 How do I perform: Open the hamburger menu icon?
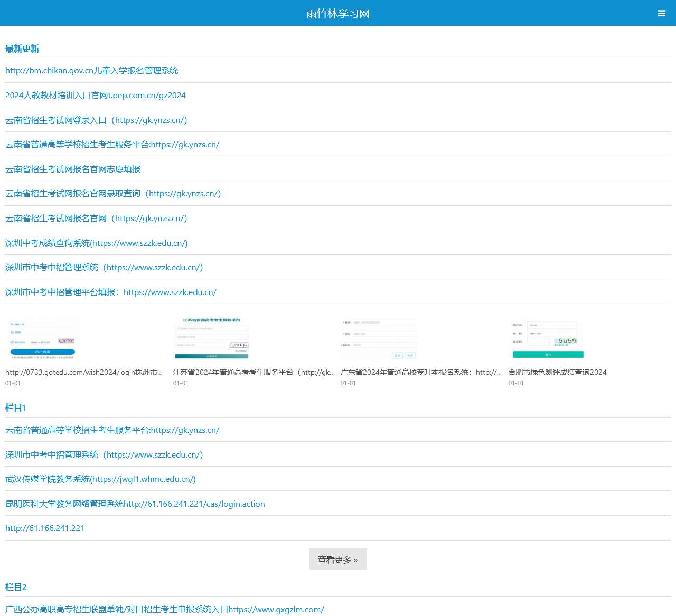[x=661, y=14]
